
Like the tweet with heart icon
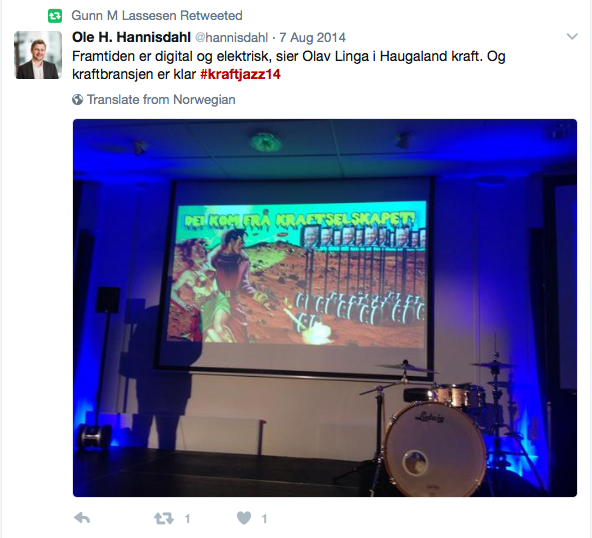(244, 518)
